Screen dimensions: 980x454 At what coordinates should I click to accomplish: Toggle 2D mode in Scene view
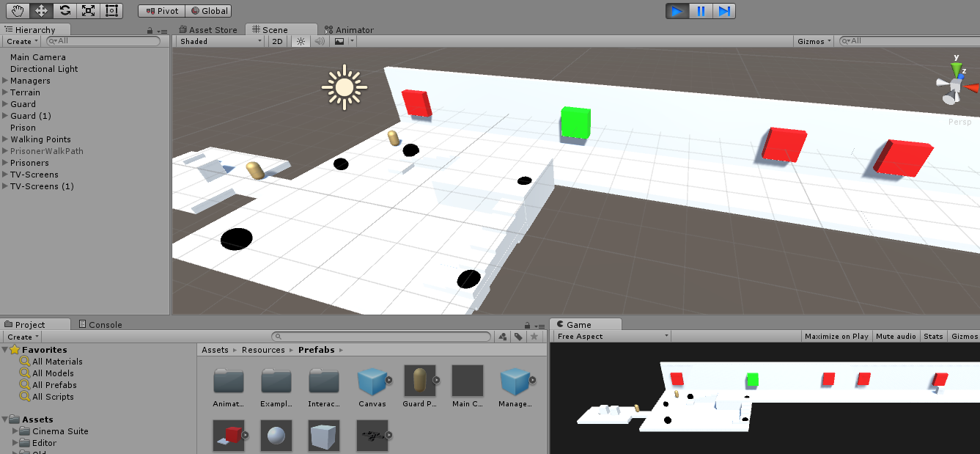tap(277, 42)
